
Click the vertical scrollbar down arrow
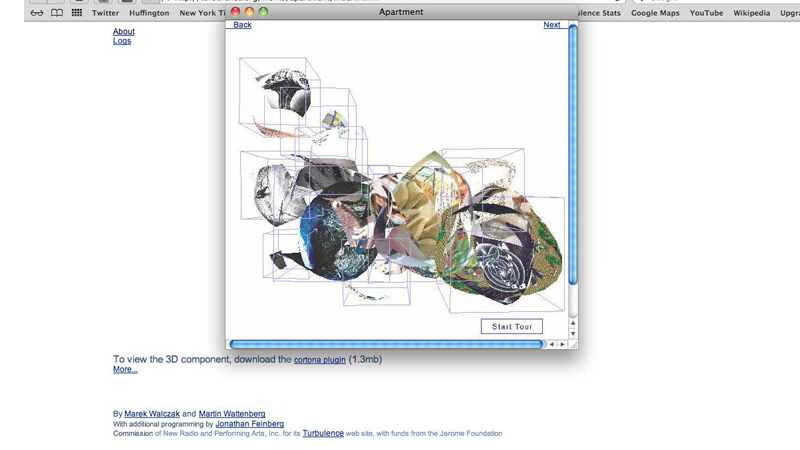click(573, 334)
